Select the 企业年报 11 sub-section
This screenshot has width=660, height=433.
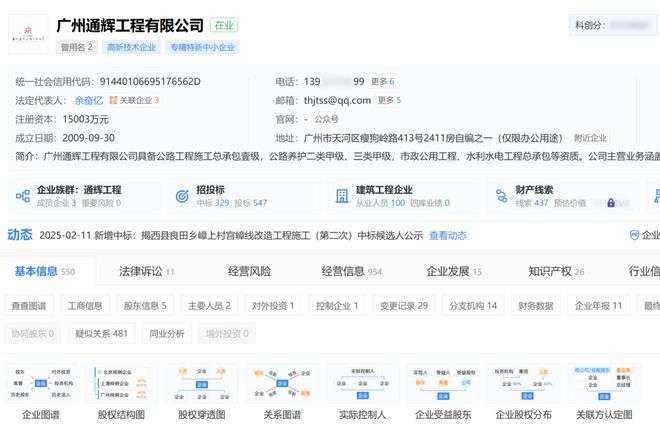click(598, 305)
